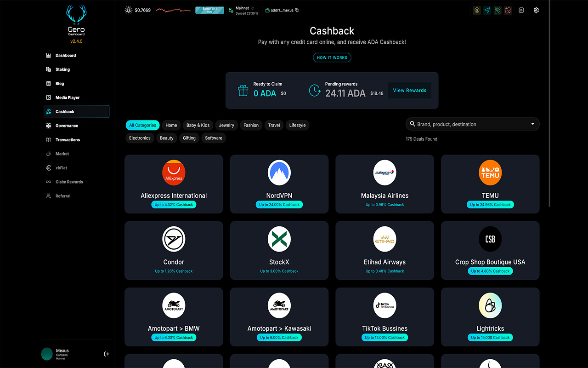Expand the search box dropdown arrow
Viewport: 588px width, 368px height.
coord(533,124)
